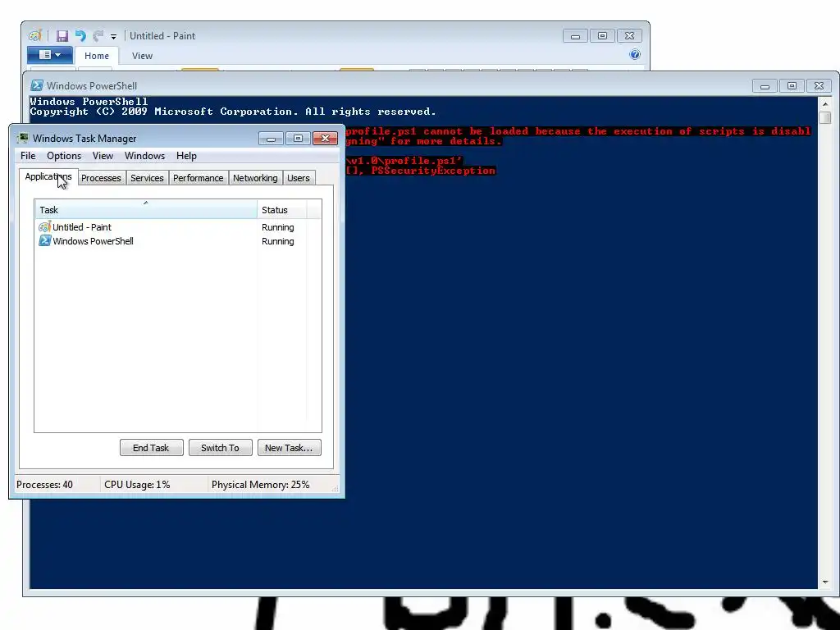Image resolution: width=840 pixels, height=630 pixels.
Task: Minimize the Windows Task Manager window
Action: tap(271, 138)
